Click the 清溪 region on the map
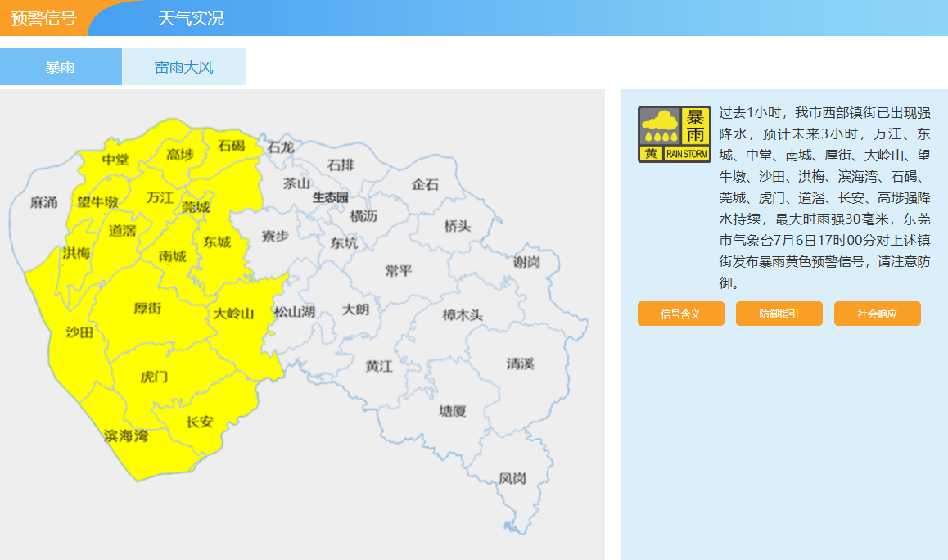This screenshot has height=560, width=948. coord(520,364)
